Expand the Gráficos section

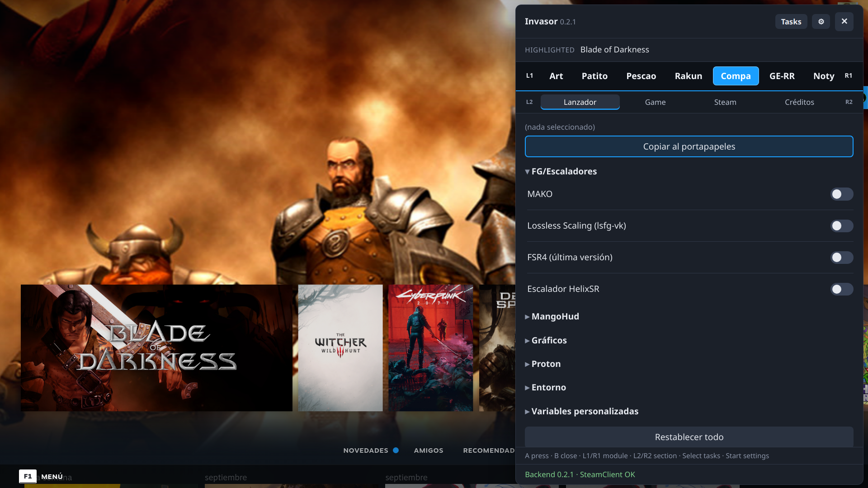(x=546, y=340)
